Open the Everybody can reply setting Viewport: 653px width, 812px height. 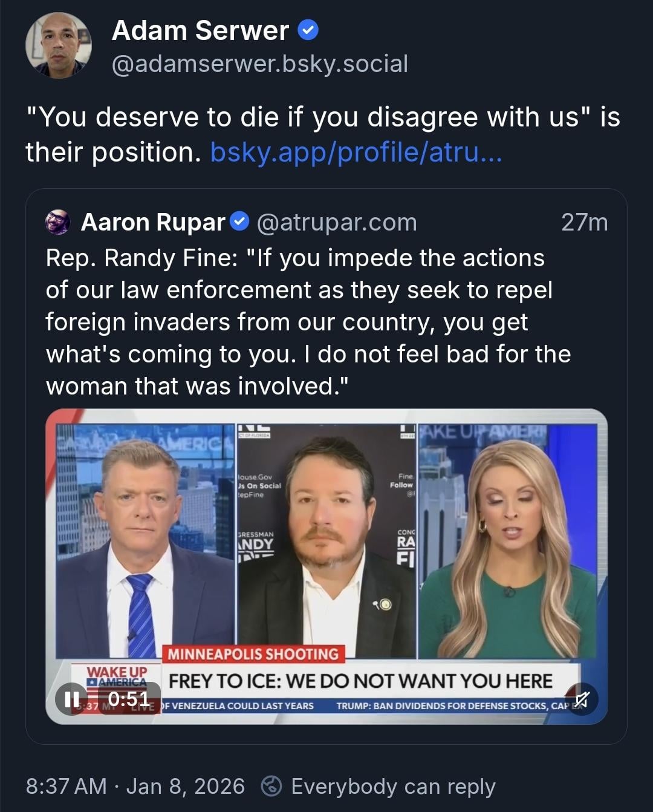(393, 786)
